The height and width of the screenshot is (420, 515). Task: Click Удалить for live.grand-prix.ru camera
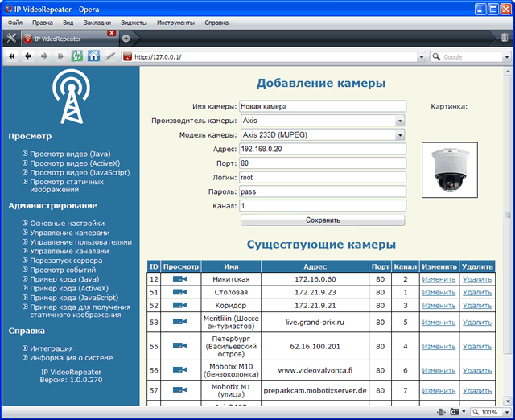point(477,323)
